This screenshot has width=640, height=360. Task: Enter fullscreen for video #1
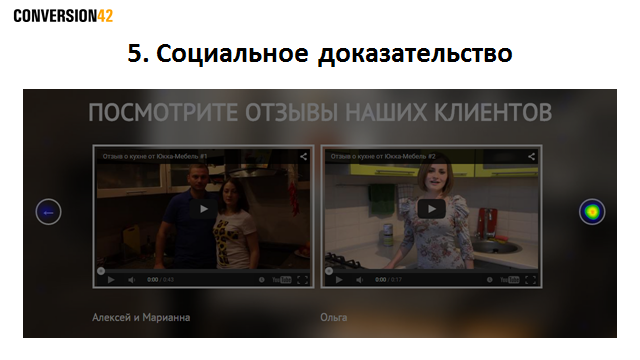[x=302, y=280]
